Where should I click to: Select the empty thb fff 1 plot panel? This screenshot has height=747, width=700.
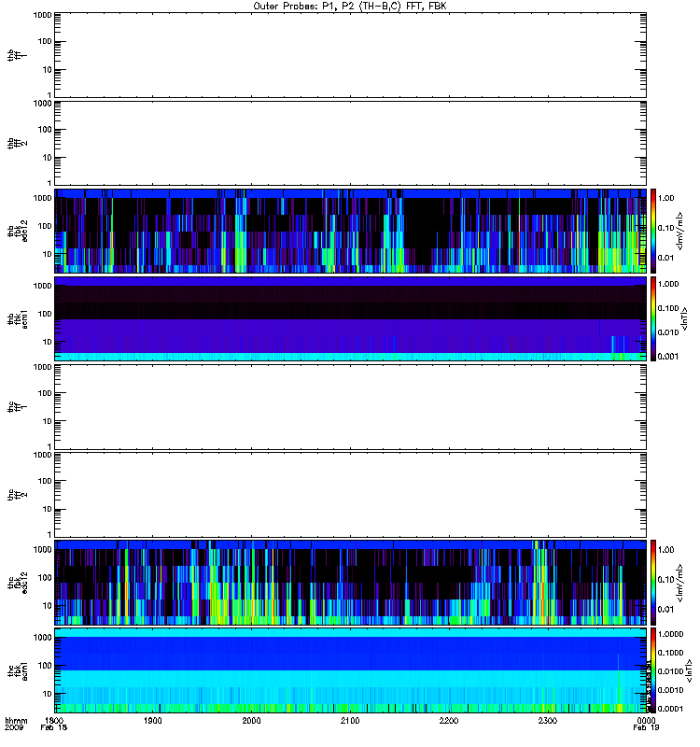coord(351,55)
